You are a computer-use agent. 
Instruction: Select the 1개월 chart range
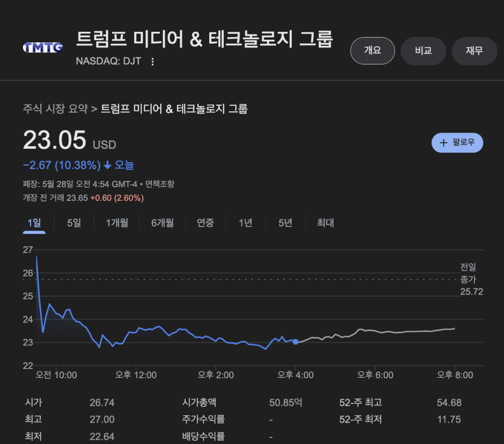[x=117, y=223]
